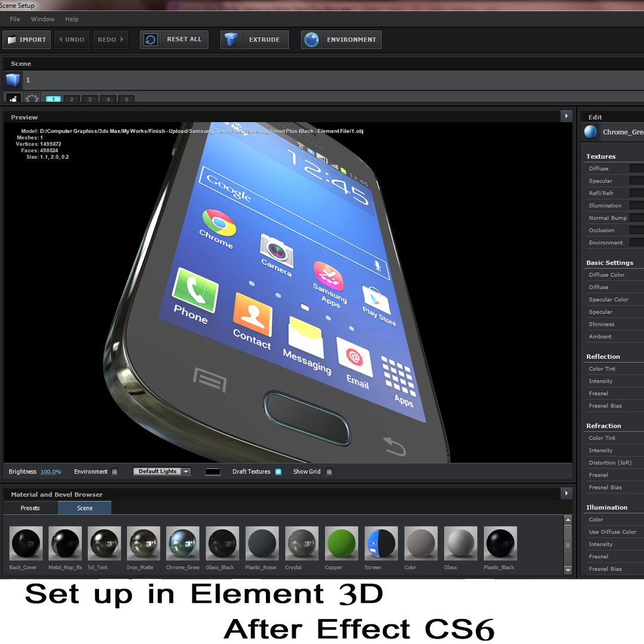This screenshot has height=644, width=644.
Task: Click the Reset All text button
Action: (184, 39)
